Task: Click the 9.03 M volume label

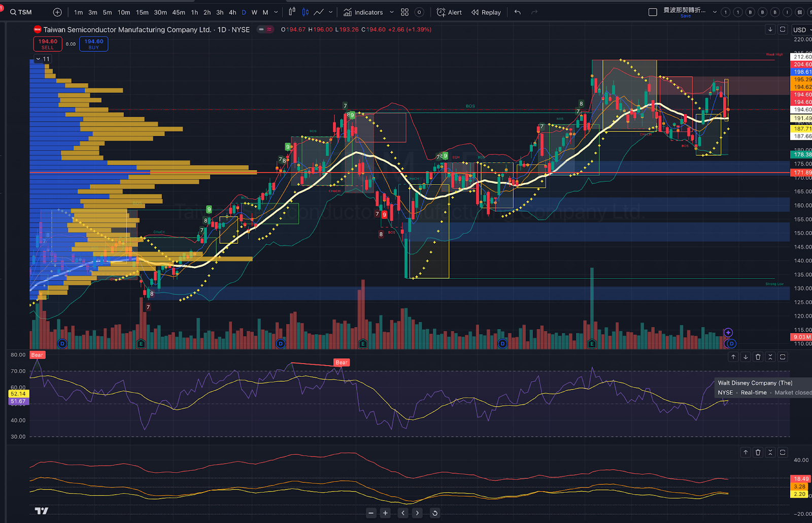Action: tap(802, 337)
